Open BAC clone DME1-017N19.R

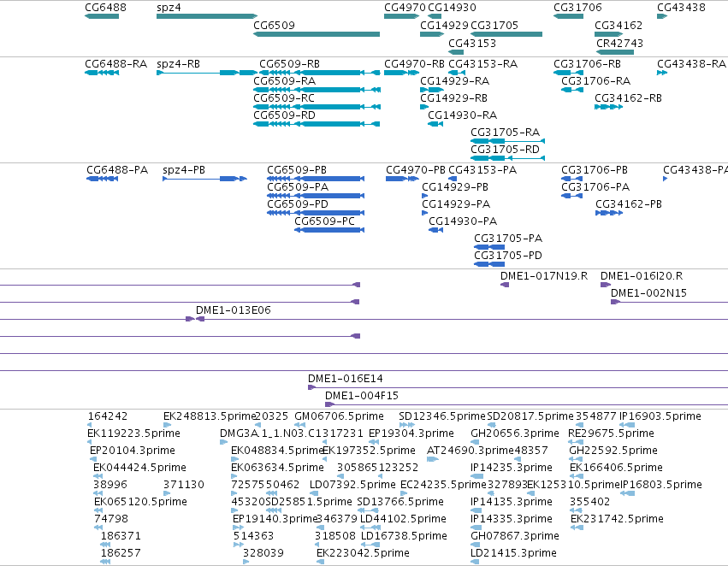coord(505,285)
